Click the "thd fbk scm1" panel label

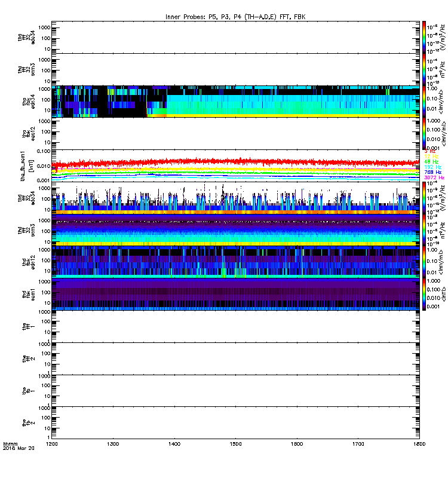(29, 295)
